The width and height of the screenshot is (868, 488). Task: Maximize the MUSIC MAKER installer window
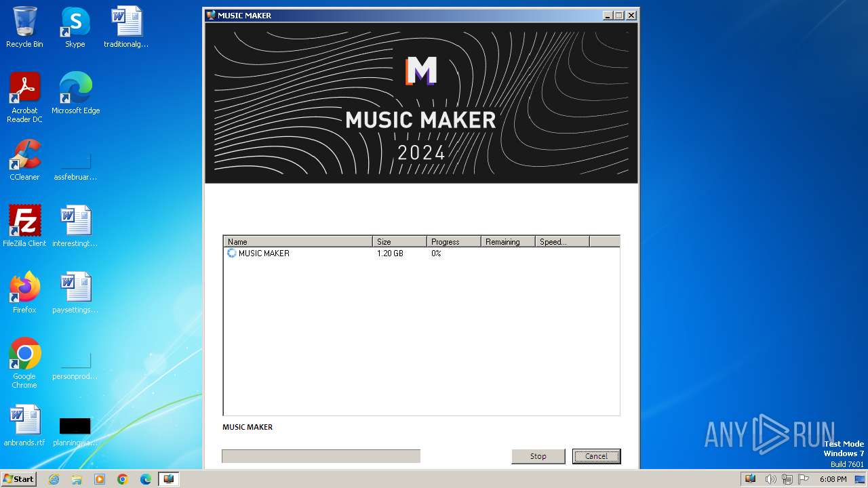coord(618,15)
